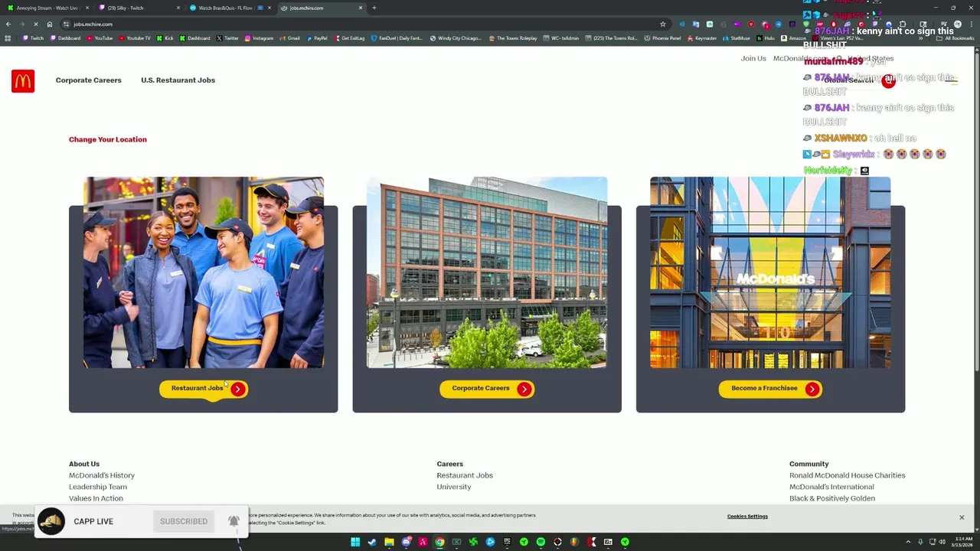Open the Windows Start menu
Image resolution: width=980 pixels, height=551 pixels.
pos(355,542)
